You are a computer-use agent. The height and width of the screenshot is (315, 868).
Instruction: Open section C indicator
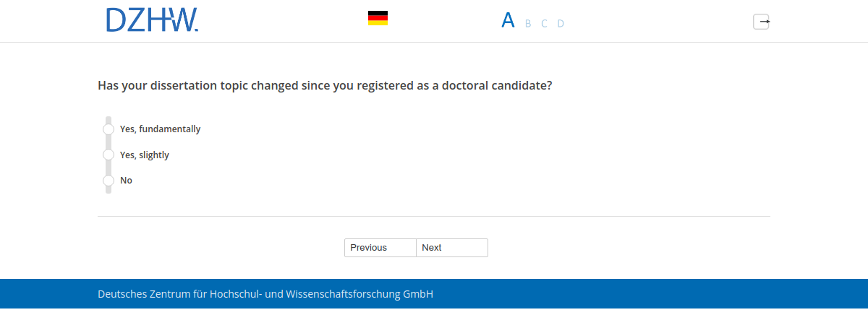pos(544,24)
